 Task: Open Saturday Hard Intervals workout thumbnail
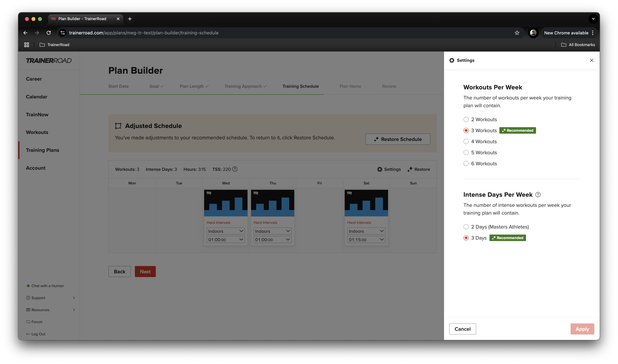[366, 203]
